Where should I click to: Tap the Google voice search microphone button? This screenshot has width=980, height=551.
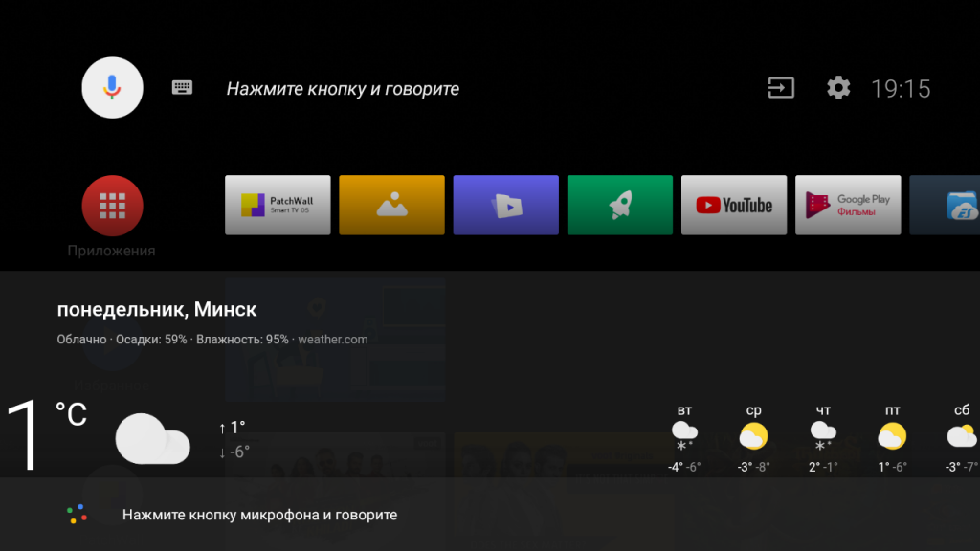[113, 88]
